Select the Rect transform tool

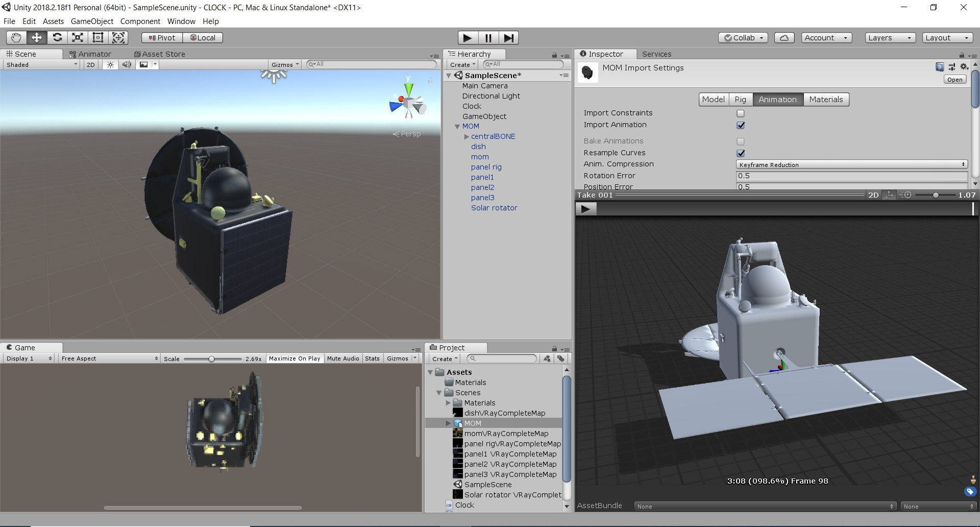coord(98,37)
